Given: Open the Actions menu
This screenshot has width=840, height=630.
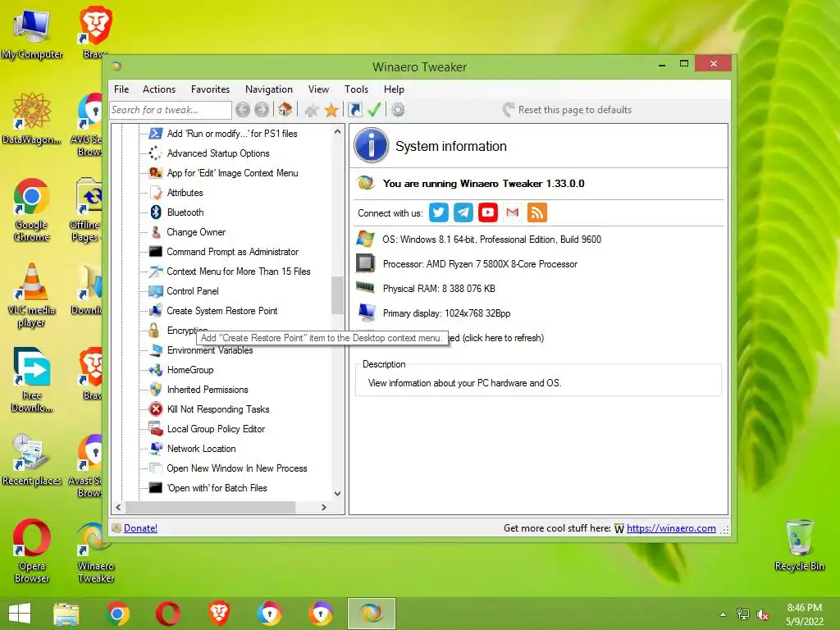Looking at the screenshot, I should [159, 89].
